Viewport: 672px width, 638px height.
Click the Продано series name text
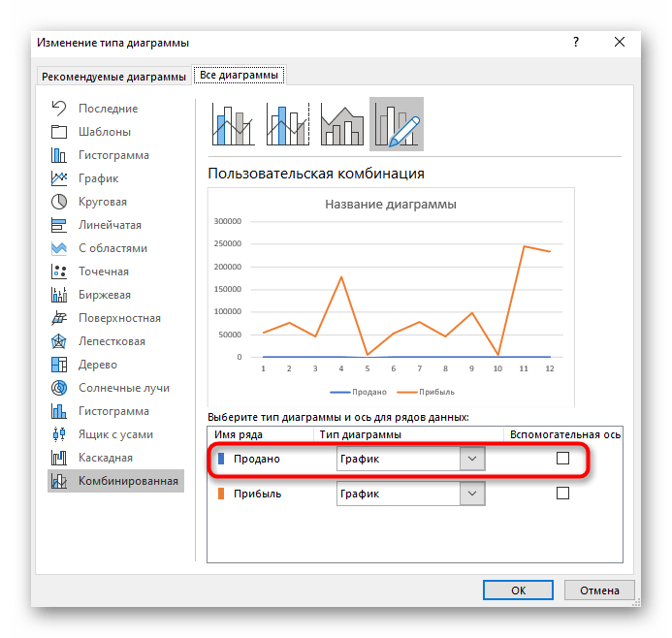point(257,459)
